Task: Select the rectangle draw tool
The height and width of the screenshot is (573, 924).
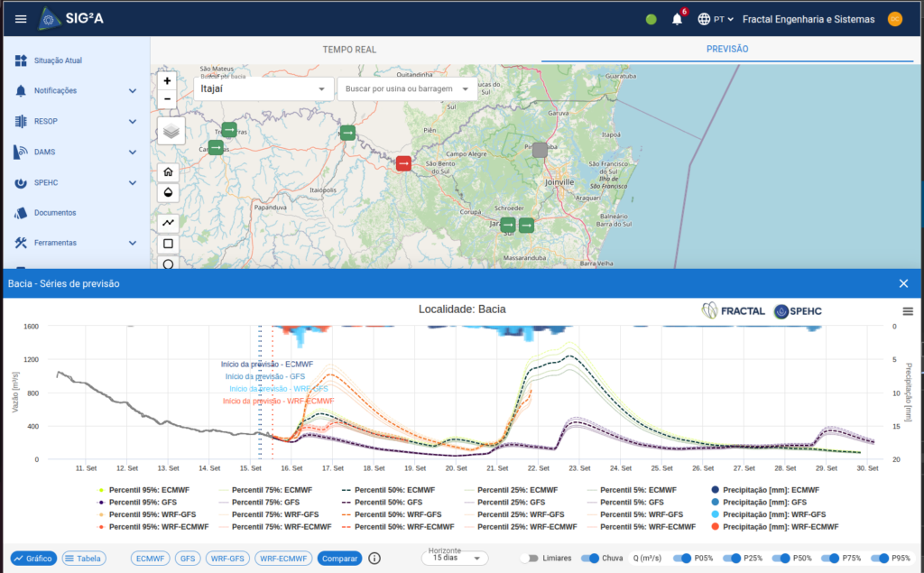Action: pyautogui.click(x=168, y=244)
